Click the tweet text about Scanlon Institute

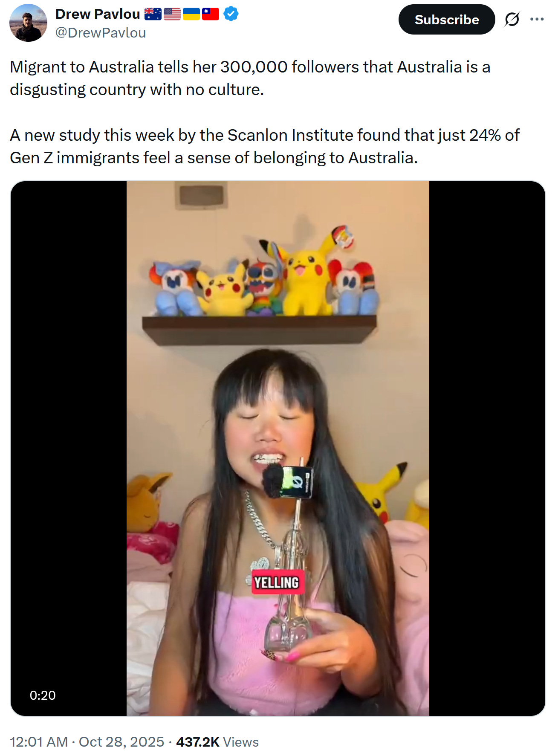click(265, 146)
